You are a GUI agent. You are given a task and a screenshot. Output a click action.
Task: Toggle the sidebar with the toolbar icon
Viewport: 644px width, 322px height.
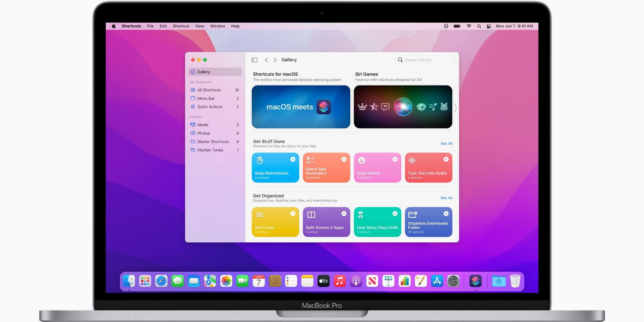click(x=255, y=60)
